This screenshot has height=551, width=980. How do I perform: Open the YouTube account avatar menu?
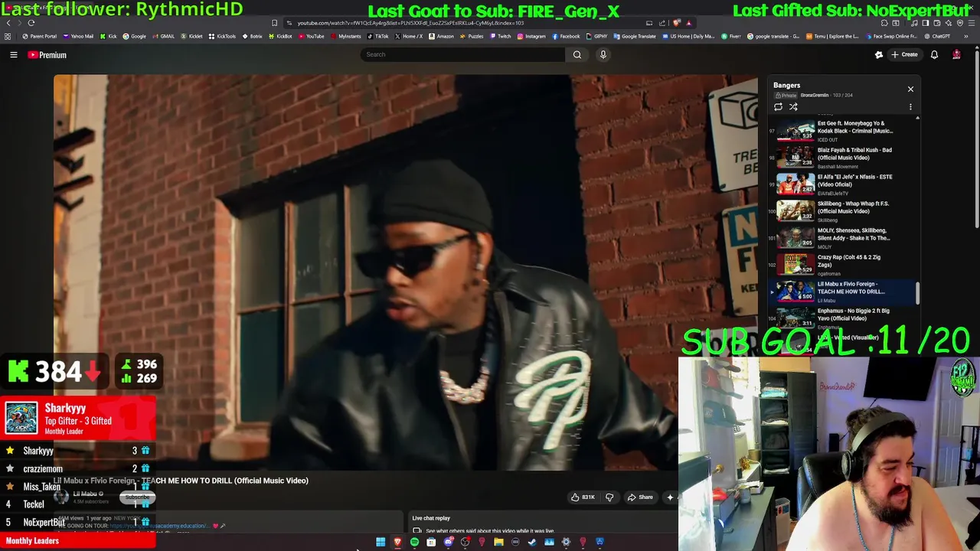click(x=956, y=54)
